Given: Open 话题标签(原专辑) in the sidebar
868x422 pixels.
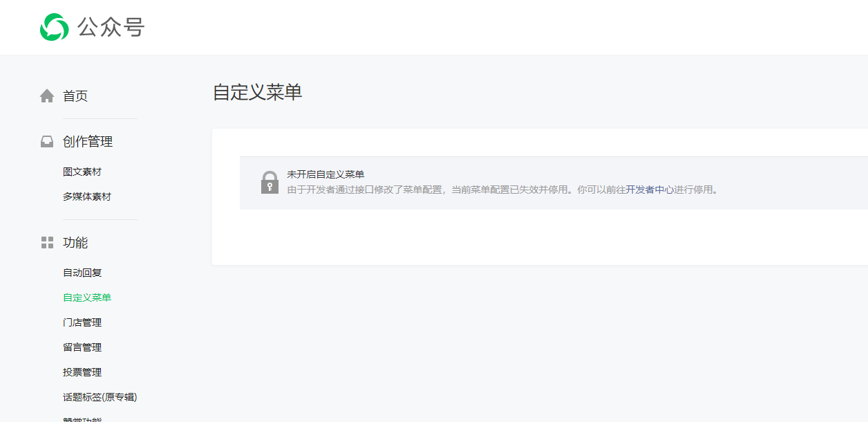Looking at the screenshot, I should point(100,397).
